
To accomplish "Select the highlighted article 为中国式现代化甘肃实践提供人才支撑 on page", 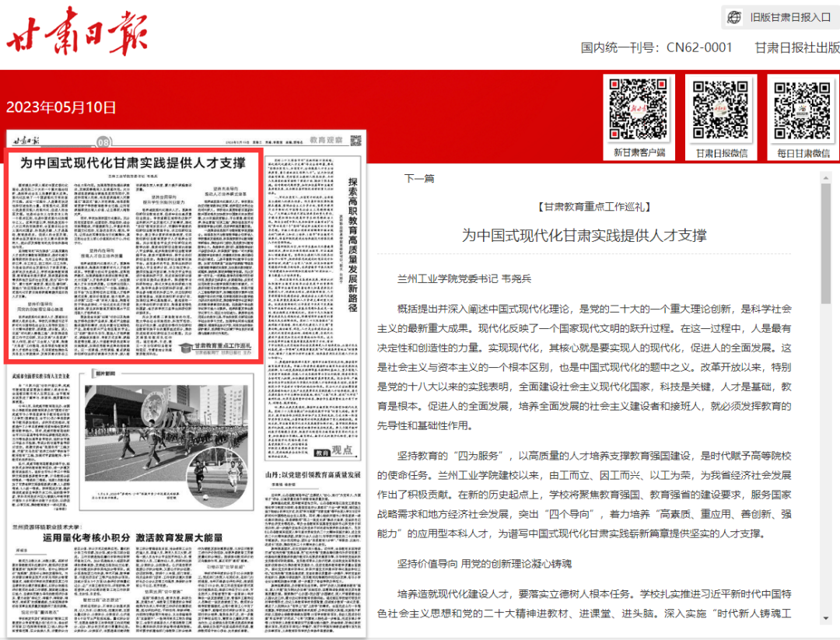I will tap(132, 163).
